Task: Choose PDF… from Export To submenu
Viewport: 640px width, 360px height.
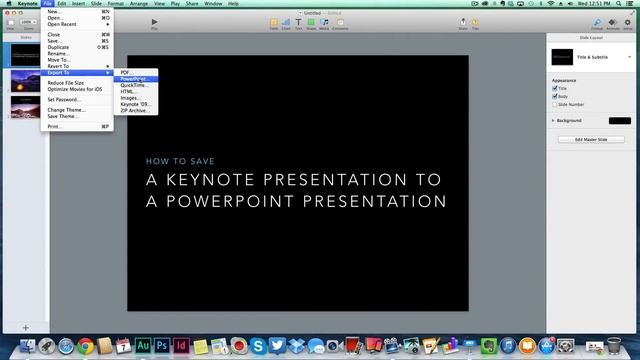Action: [136, 73]
